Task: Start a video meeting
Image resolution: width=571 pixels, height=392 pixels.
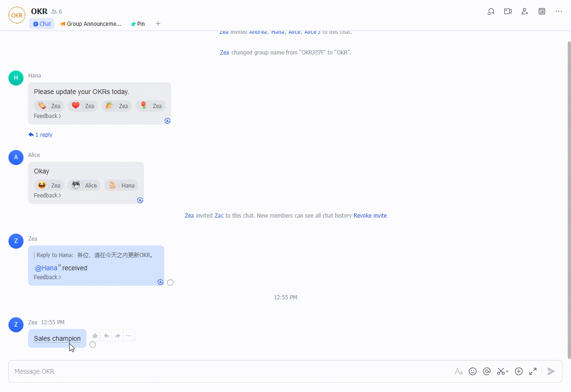Action: click(508, 11)
